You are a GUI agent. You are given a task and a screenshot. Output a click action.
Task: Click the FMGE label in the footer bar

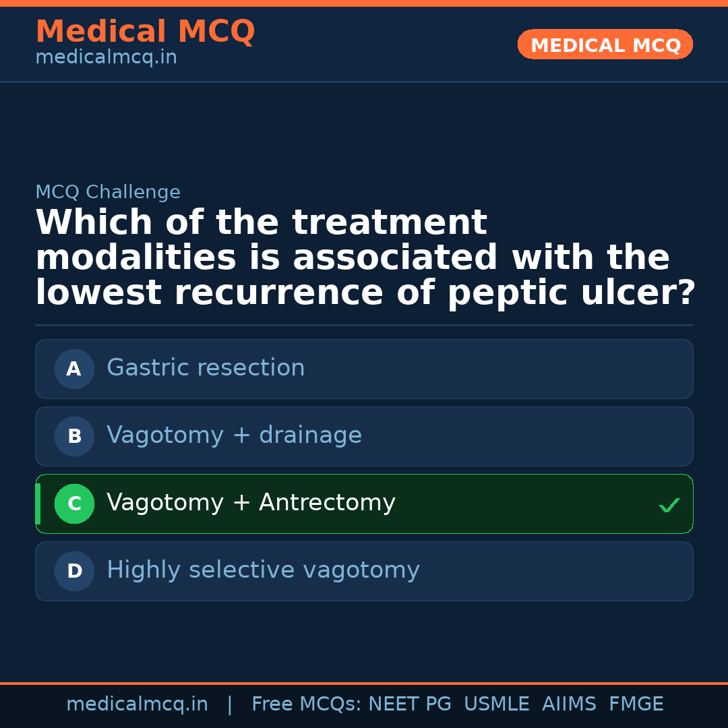636,703
